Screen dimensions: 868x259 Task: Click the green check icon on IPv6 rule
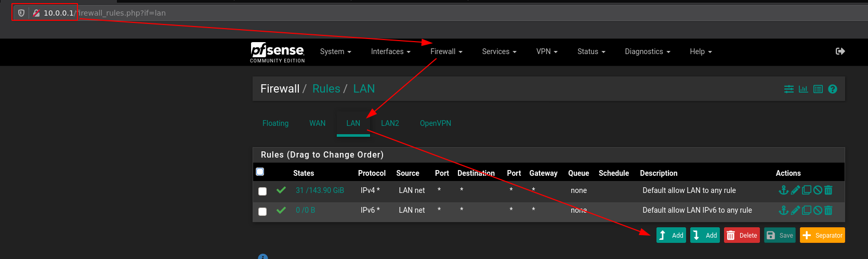coord(281,210)
